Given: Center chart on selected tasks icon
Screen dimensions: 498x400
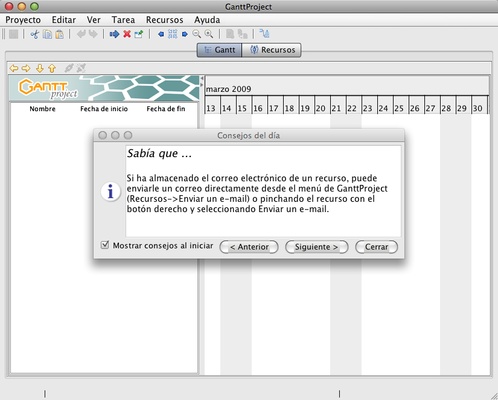Looking at the screenshot, I should 173,34.
